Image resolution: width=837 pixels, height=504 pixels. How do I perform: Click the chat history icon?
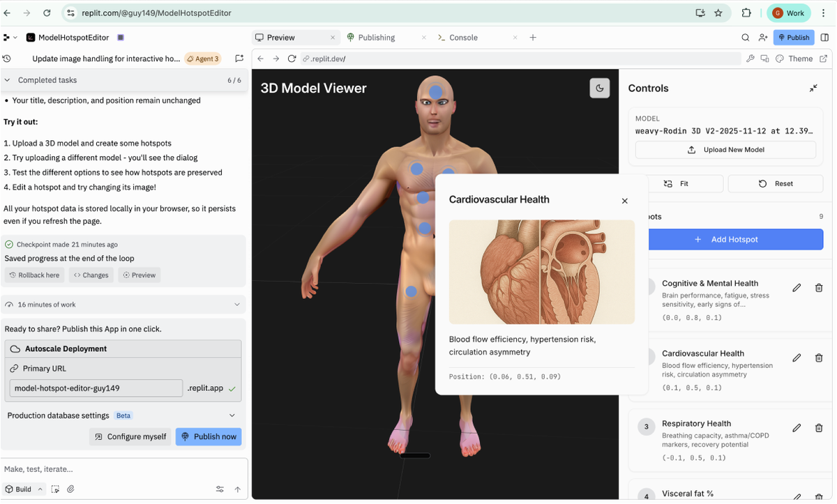click(7, 59)
